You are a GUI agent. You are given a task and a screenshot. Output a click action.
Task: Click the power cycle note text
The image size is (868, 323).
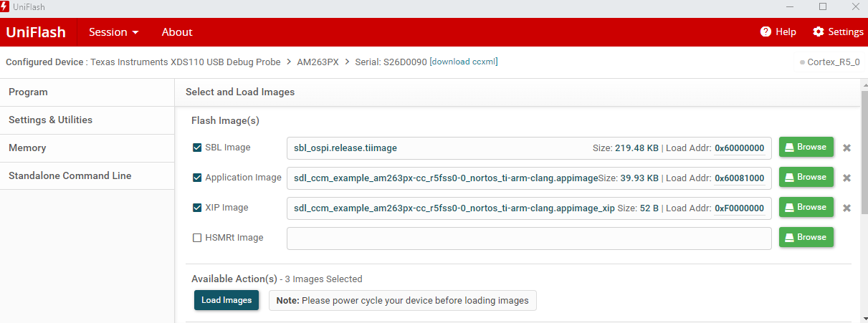(x=403, y=301)
